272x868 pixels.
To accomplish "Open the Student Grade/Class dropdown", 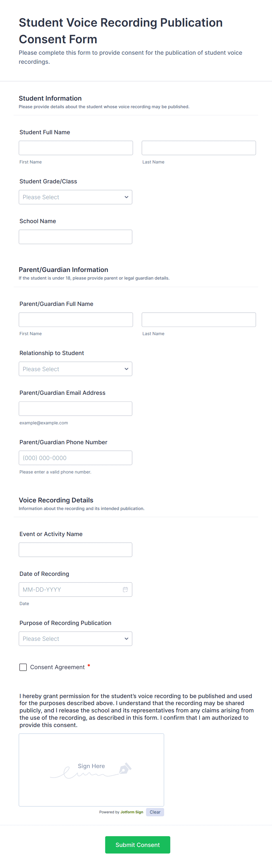I will 75,197.
